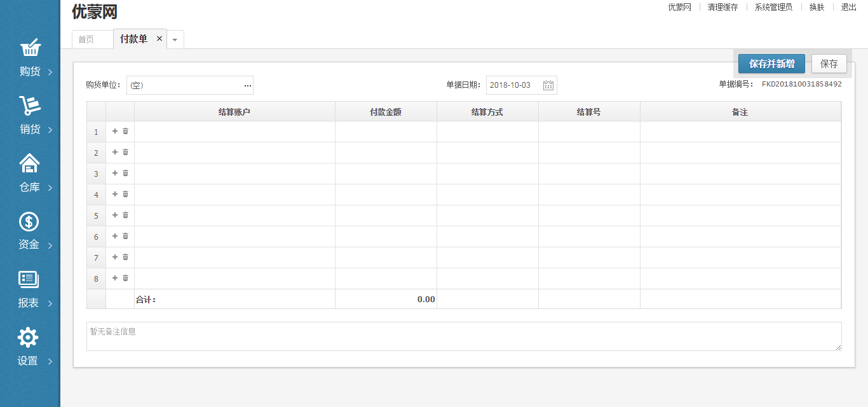
Task: Add a row after row 2
Action: click(115, 152)
